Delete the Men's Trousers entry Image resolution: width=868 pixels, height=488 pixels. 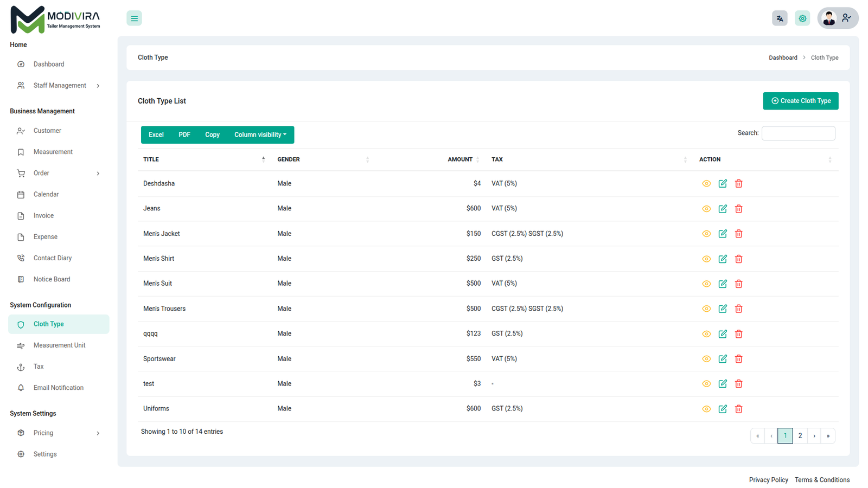click(738, 309)
